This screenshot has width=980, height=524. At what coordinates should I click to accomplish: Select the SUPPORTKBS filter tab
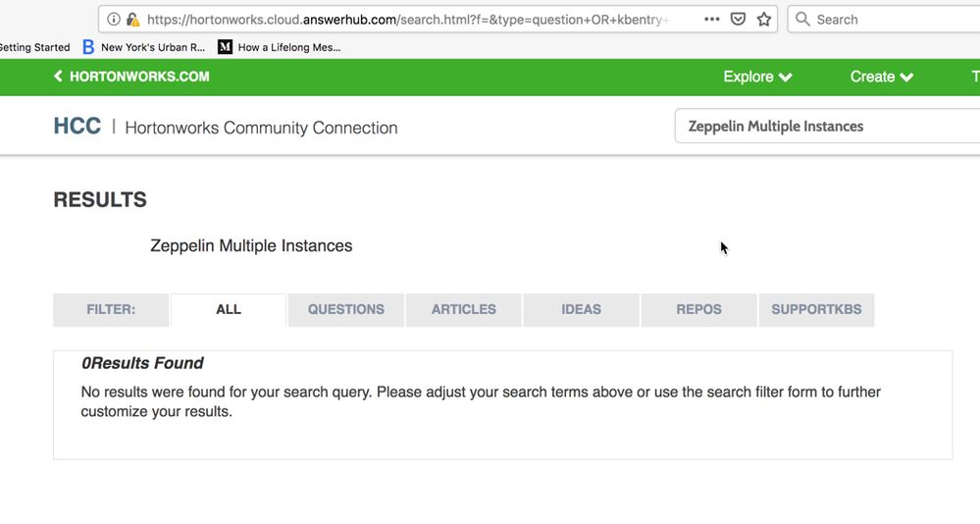click(816, 309)
